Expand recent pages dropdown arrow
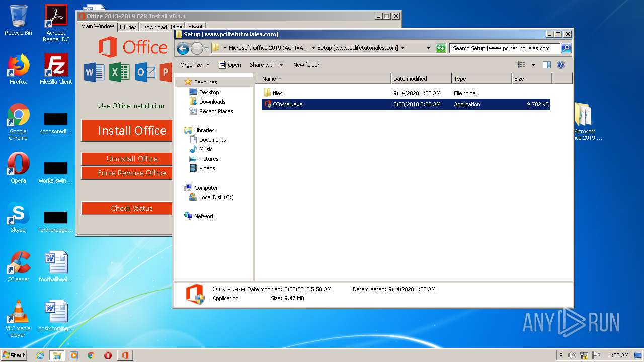The image size is (644, 362). tap(206, 49)
